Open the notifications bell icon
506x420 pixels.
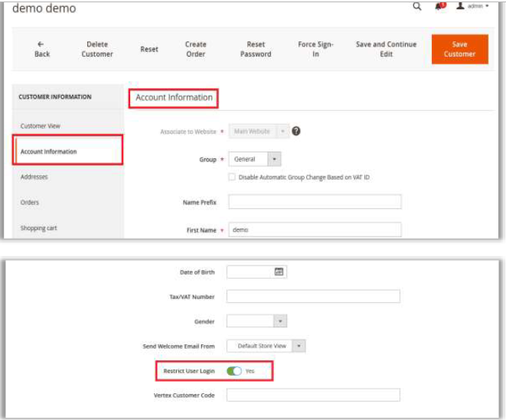pyautogui.click(x=440, y=6)
